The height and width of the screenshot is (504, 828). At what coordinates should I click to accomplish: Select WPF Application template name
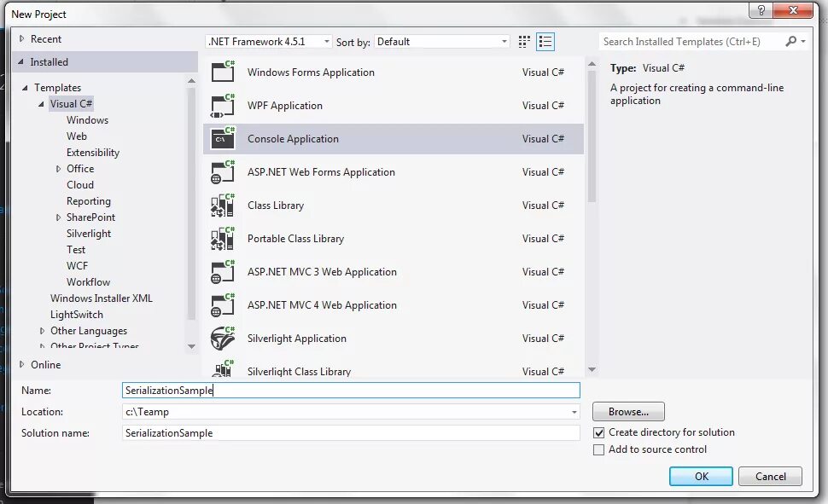285,106
